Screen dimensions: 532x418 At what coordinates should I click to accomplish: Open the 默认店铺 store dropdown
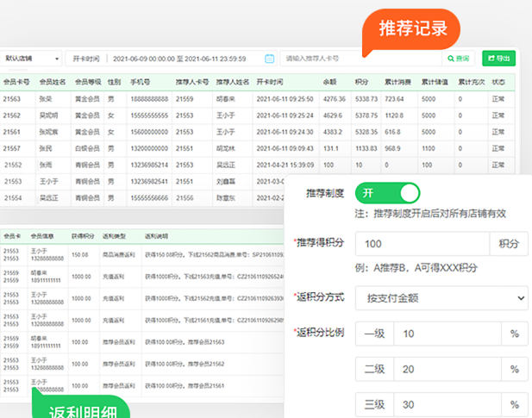pyautogui.click(x=30, y=59)
